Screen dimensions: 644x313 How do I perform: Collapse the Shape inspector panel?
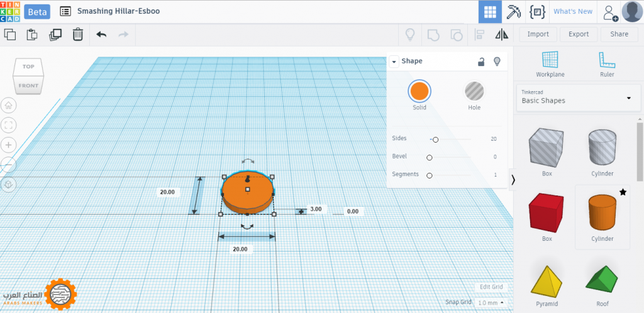[x=394, y=62]
